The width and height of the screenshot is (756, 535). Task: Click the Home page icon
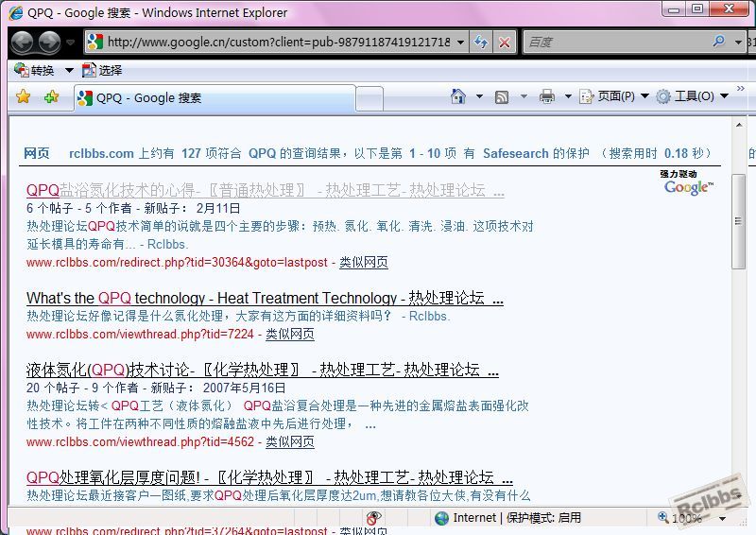pyautogui.click(x=457, y=96)
